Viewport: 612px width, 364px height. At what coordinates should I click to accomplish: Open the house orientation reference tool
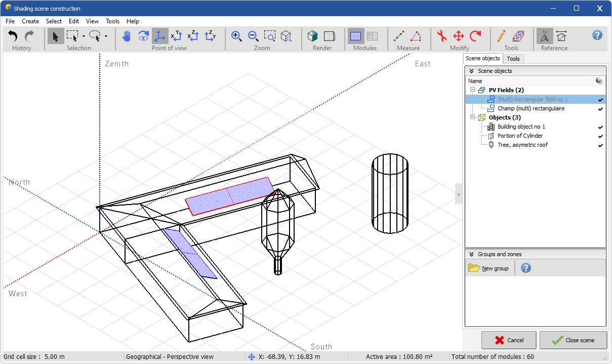(x=561, y=36)
